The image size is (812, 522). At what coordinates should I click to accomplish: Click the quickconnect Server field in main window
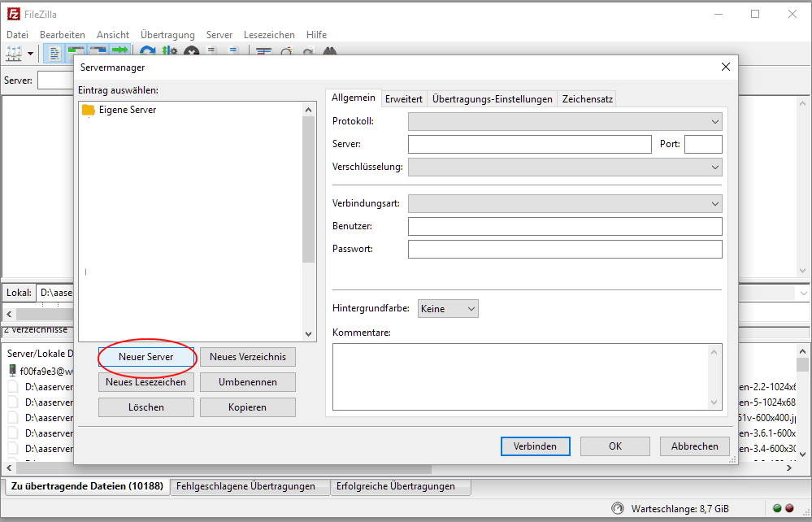56,80
